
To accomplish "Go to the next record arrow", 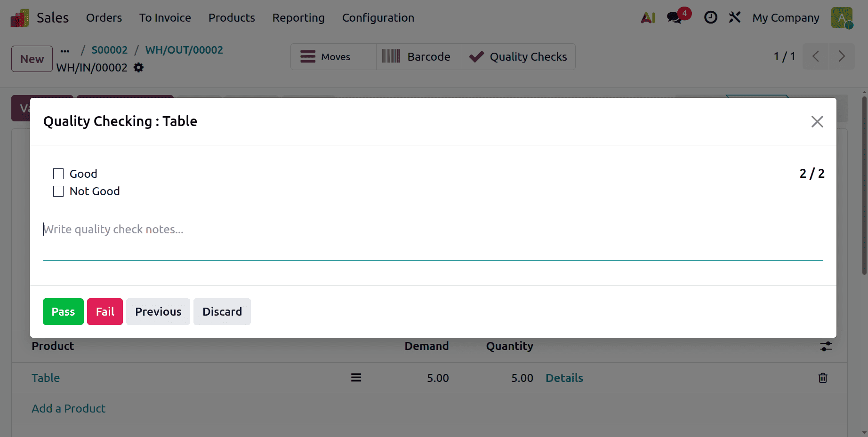I will point(842,56).
